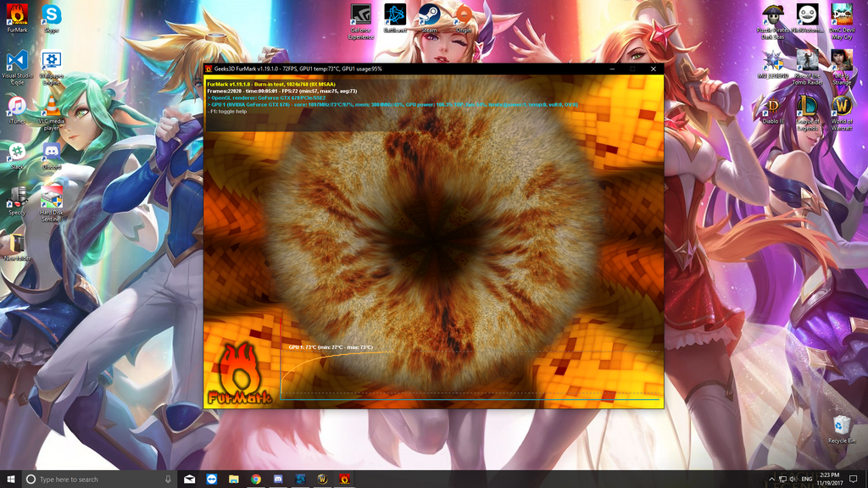Image resolution: width=868 pixels, height=488 pixels.
Task: Click the FurMark flame logo in window
Action: pos(240,373)
